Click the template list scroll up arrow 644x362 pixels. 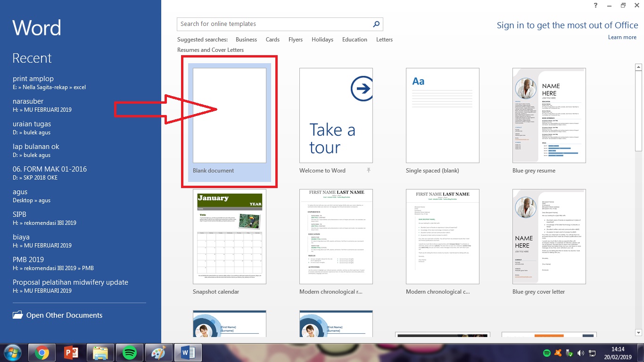[639, 67]
